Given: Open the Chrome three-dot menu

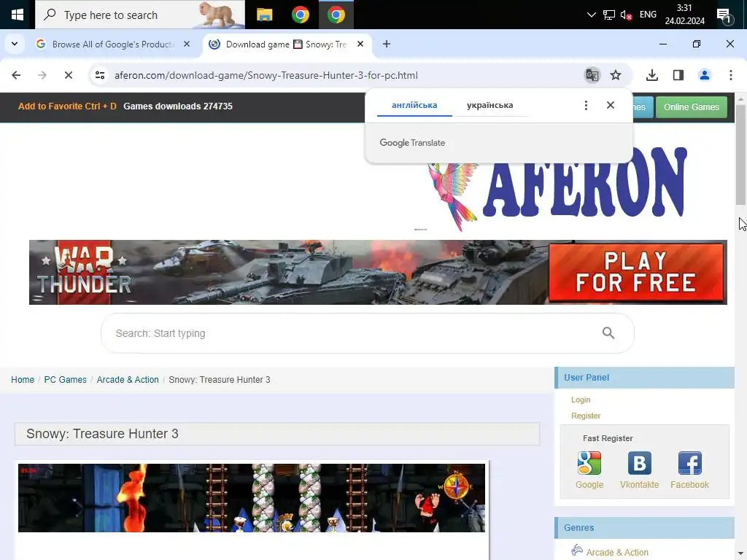Looking at the screenshot, I should pos(730,75).
